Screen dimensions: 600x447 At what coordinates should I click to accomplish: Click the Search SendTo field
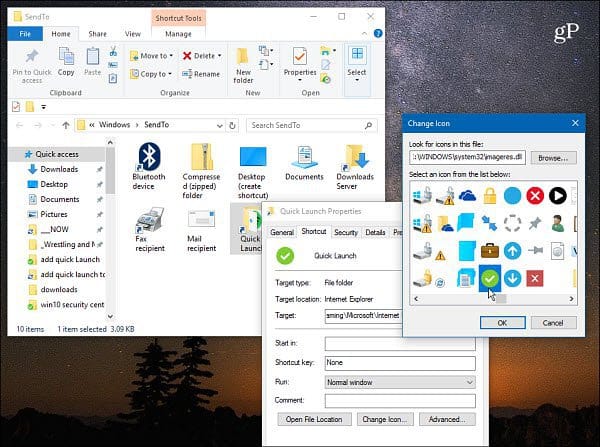coord(312,125)
